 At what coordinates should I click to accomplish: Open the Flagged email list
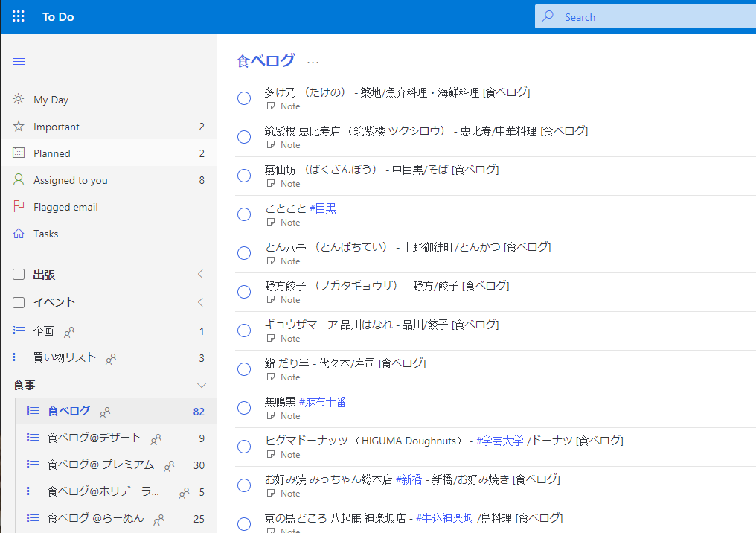(x=109, y=207)
